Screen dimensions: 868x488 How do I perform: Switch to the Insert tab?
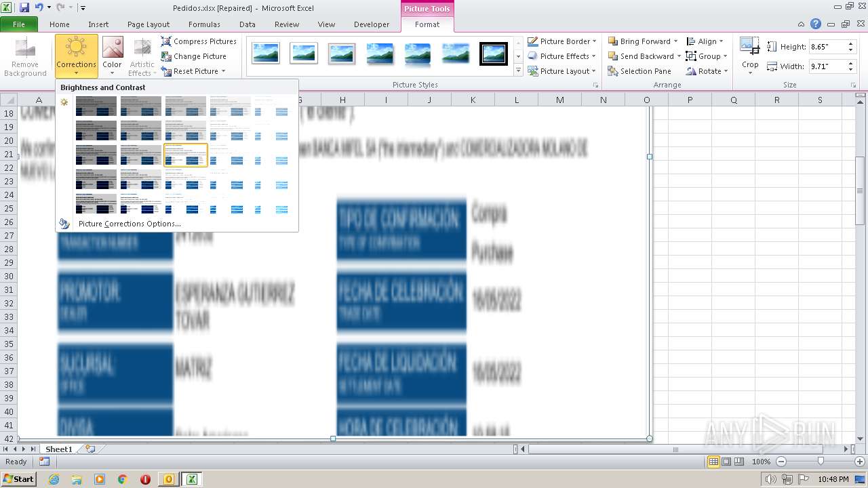tap(98, 24)
